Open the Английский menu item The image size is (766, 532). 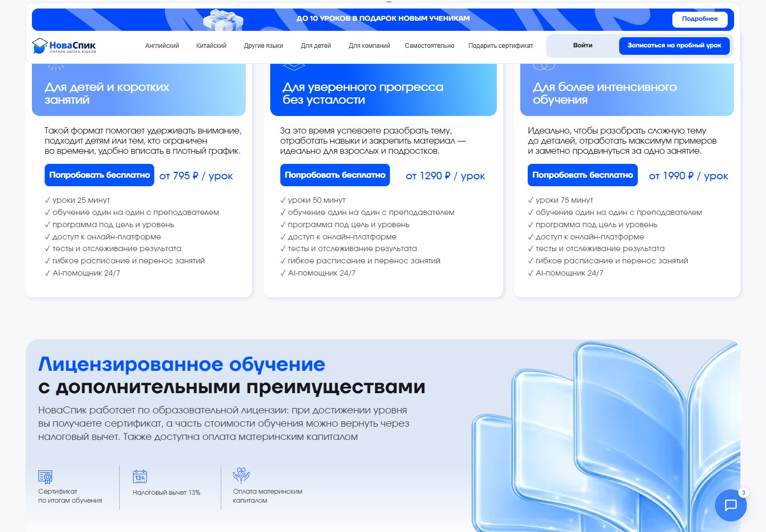[162, 46]
